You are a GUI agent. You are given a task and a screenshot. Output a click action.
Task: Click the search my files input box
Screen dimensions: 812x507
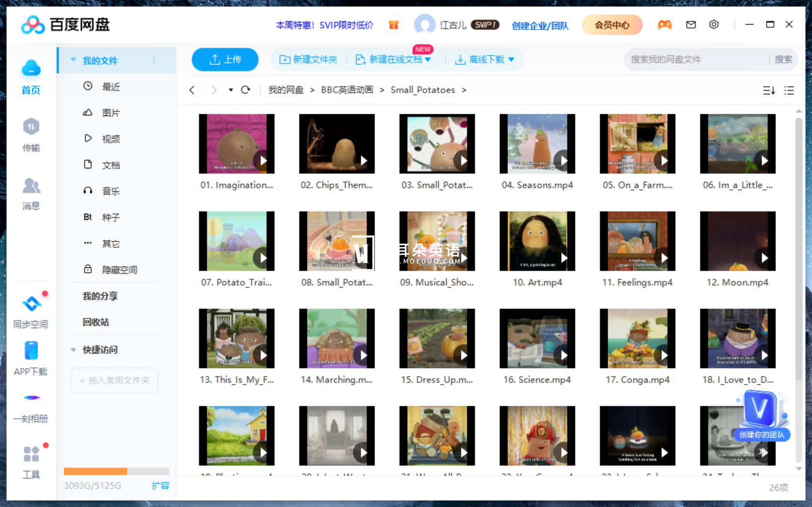697,60
